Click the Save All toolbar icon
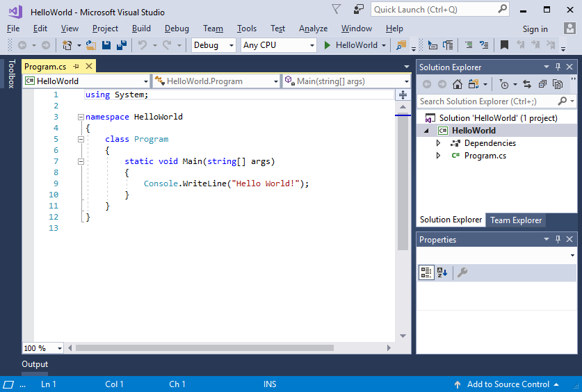 click(x=121, y=45)
